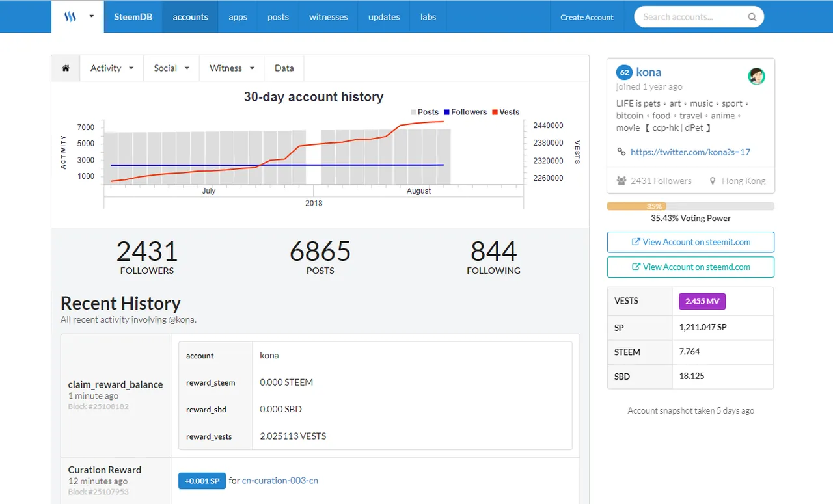This screenshot has width=833, height=504.
Task: Open the witnesses navigation tab
Action: (328, 17)
